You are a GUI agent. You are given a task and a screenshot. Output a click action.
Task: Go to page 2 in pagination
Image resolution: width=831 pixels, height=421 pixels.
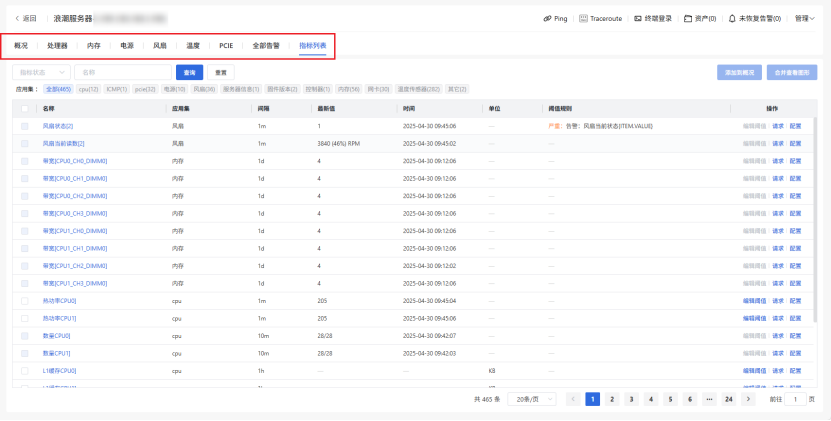(612, 399)
